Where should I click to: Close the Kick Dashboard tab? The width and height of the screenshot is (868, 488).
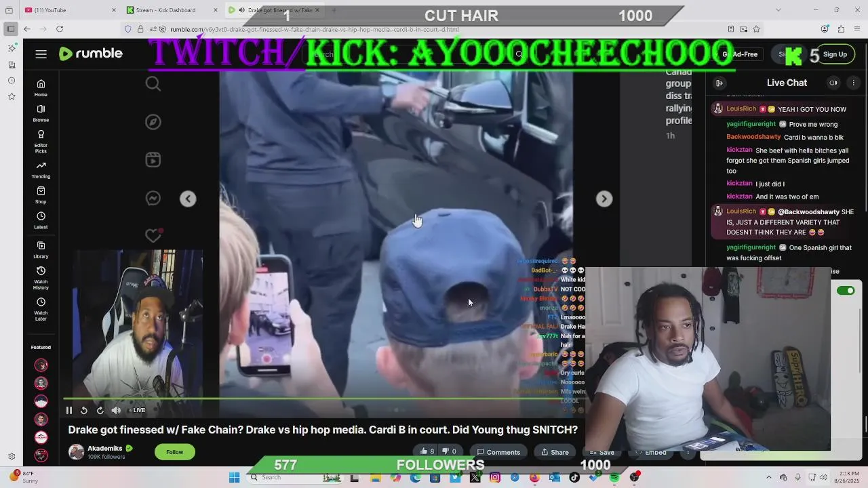[x=216, y=10]
